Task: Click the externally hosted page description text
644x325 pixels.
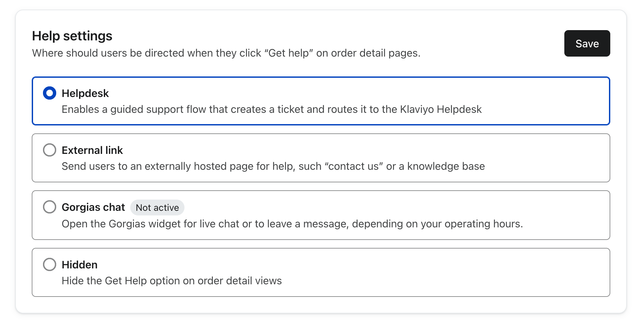Action: tap(273, 166)
